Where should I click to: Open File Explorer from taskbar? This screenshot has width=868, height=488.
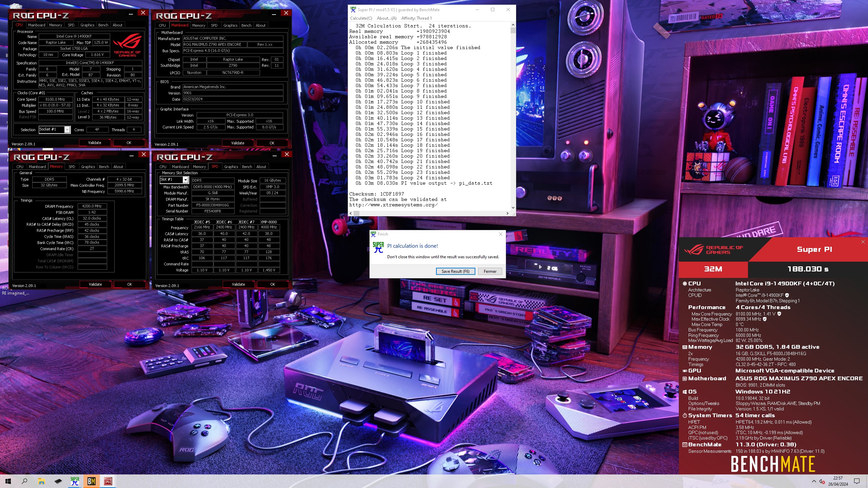coord(41,481)
